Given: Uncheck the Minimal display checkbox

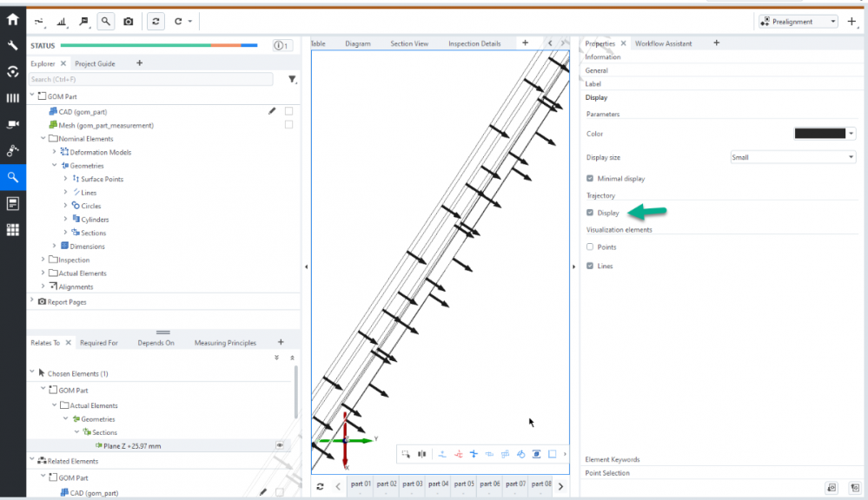Looking at the screenshot, I should tap(590, 178).
